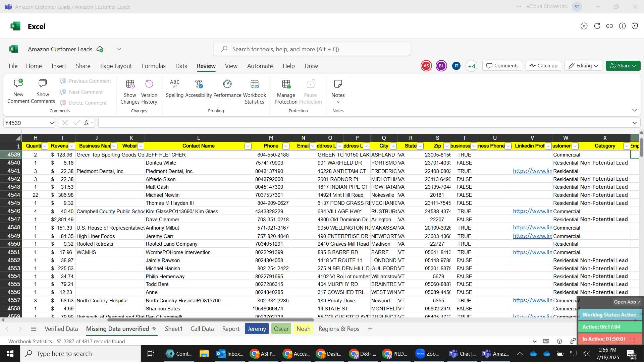Switch to the Verified Data sheet
Image resolution: width=644 pixels, height=362 pixels.
[x=61, y=329]
